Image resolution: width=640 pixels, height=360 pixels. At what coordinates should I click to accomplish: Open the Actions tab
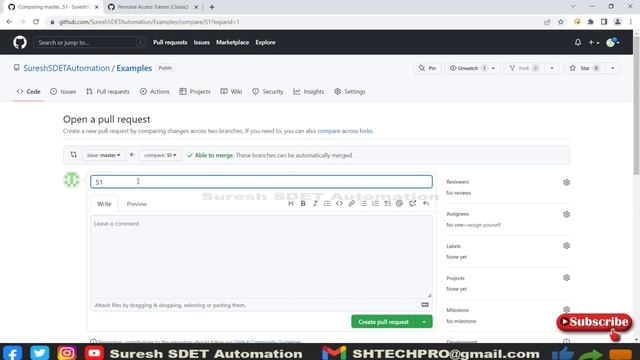click(x=155, y=92)
